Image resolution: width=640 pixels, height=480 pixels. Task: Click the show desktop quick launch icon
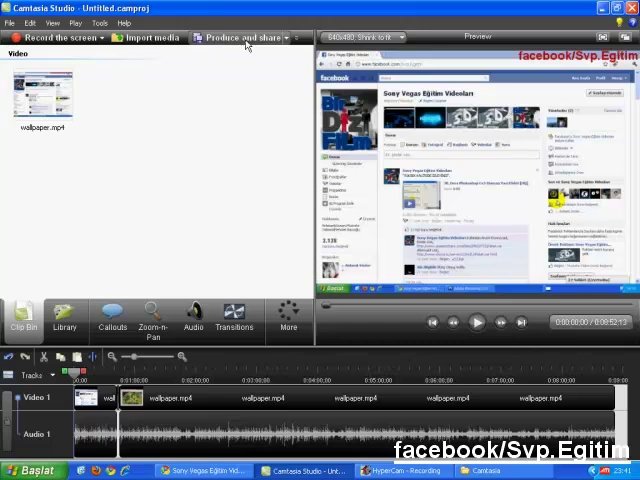(81, 471)
